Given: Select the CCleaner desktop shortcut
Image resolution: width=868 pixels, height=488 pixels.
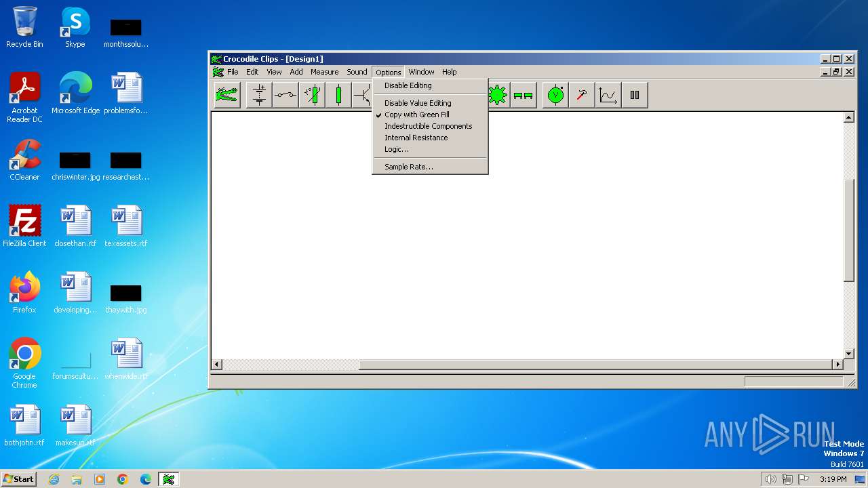Looking at the screenshot, I should pos(24,160).
